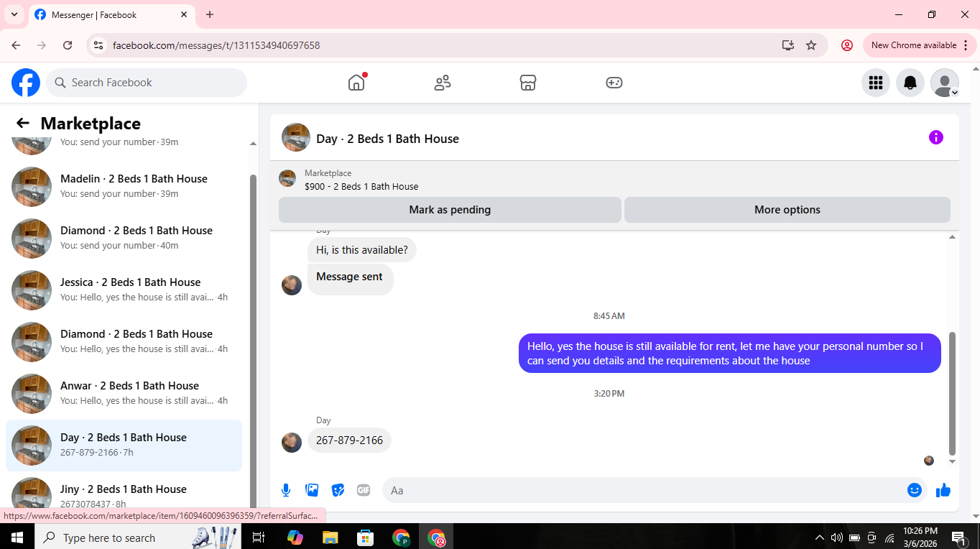Open Microsoft Store from taskbar

coord(365,538)
